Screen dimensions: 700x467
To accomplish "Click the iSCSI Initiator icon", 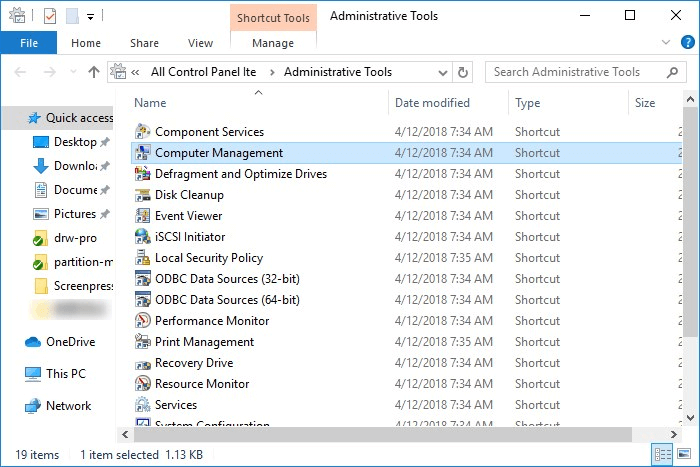I will [143, 237].
